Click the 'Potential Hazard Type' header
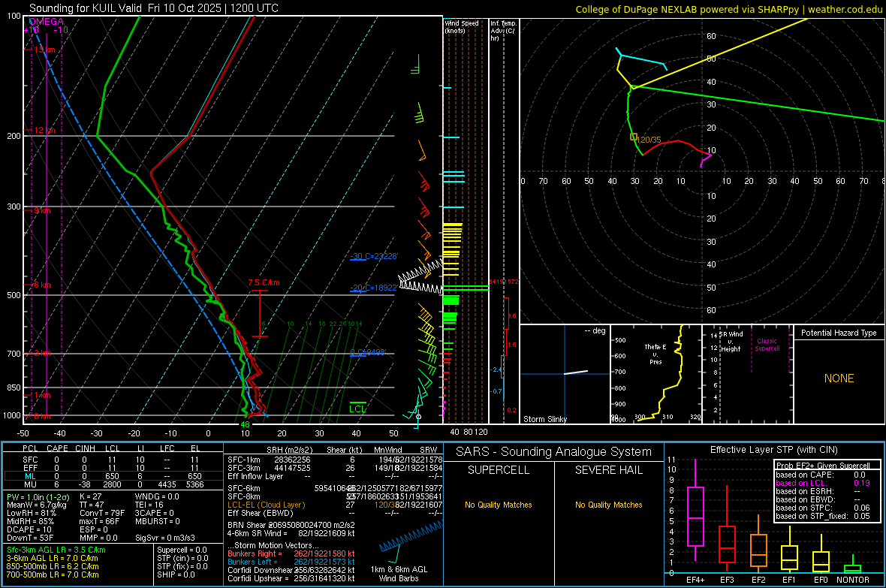 pyautogui.click(x=839, y=333)
